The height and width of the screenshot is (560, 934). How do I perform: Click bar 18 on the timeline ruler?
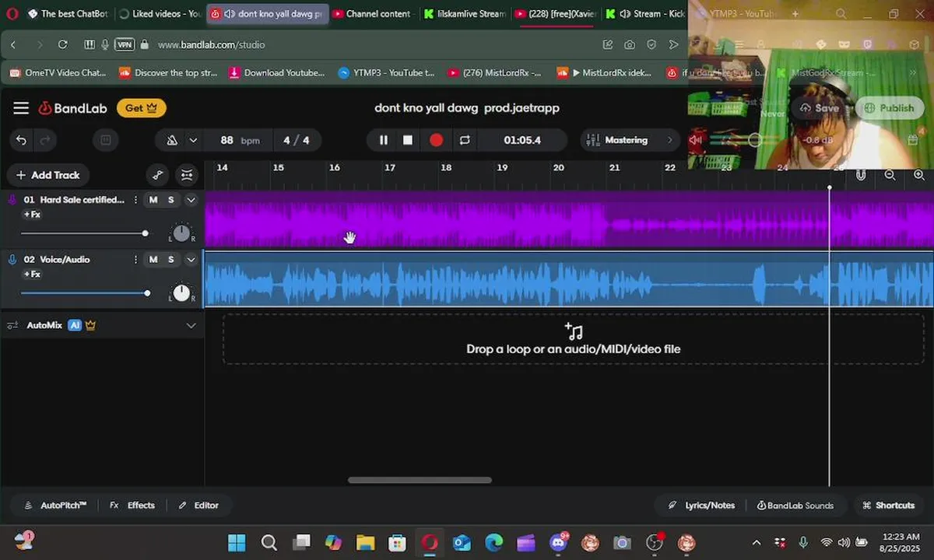coord(446,167)
